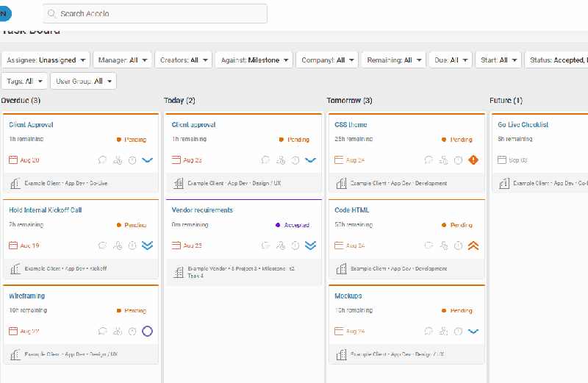Click assignee icon on Hold Internal Kickoff Call card
Viewport: 588px width, 383px height.
[x=118, y=246]
